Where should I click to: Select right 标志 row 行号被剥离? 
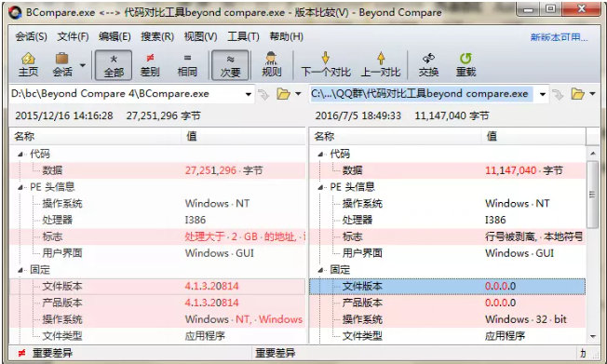pos(448,236)
